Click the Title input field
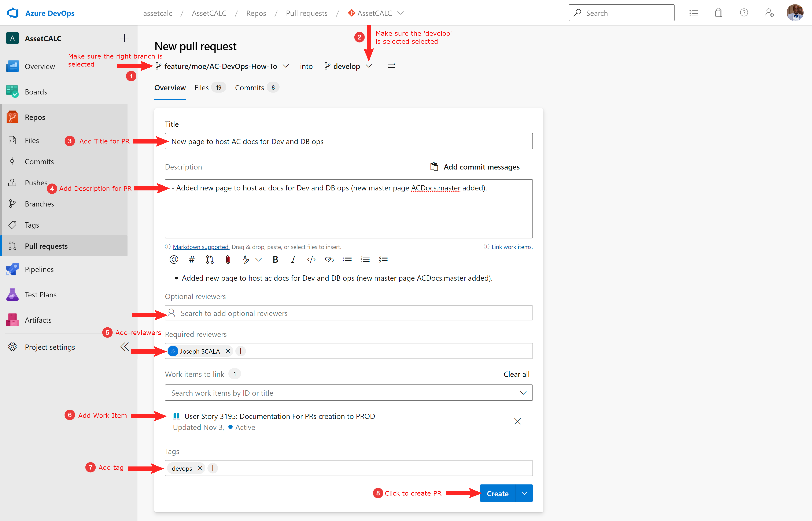The height and width of the screenshot is (521, 812). [x=349, y=141]
